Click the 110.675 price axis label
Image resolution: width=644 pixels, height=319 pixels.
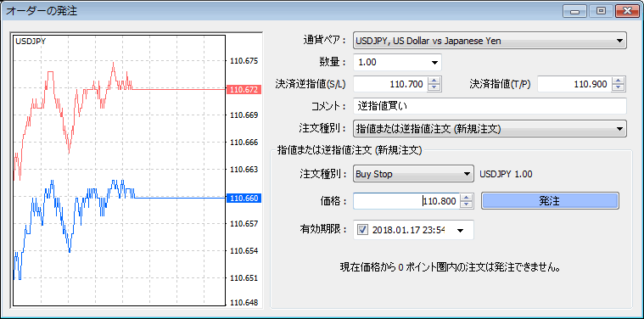tap(244, 61)
